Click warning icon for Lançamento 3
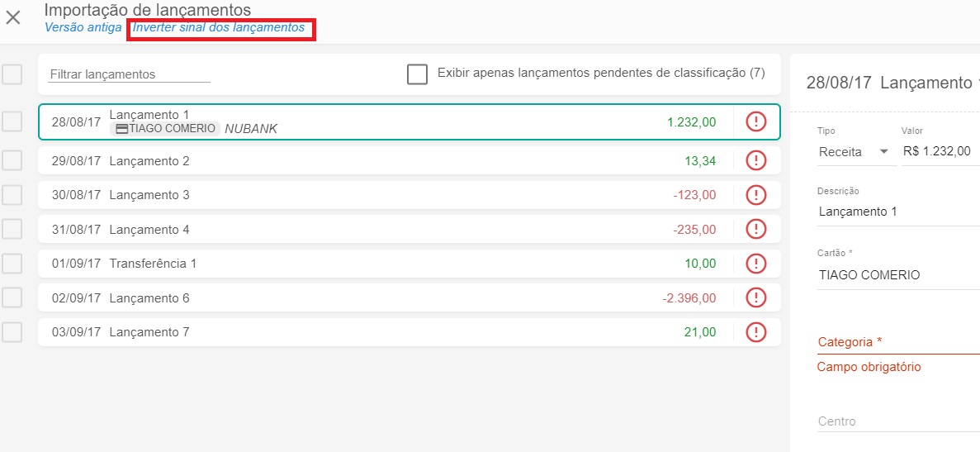Image resolution: width=980 pixels, height=452 pixels. coord(755,195)
